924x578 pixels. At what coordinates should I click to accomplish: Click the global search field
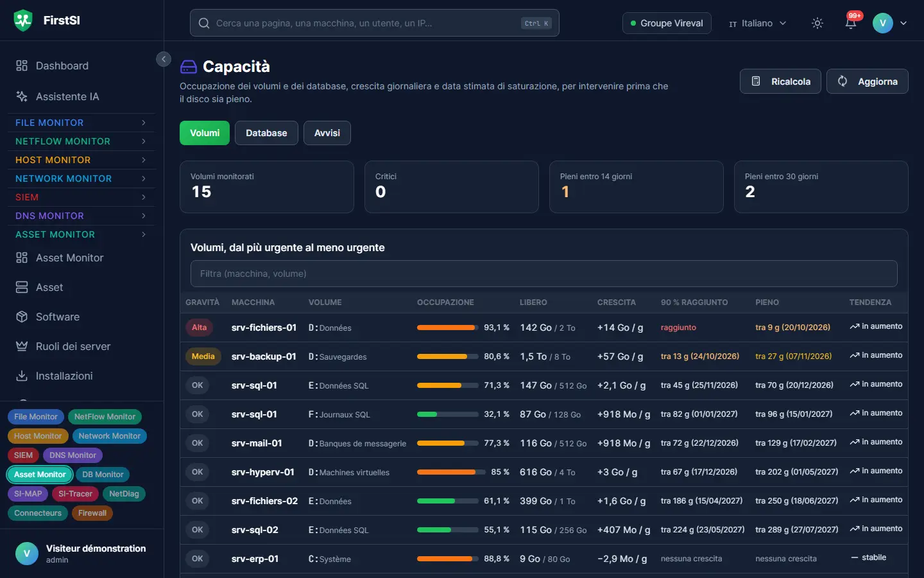[x=375, y=23]
